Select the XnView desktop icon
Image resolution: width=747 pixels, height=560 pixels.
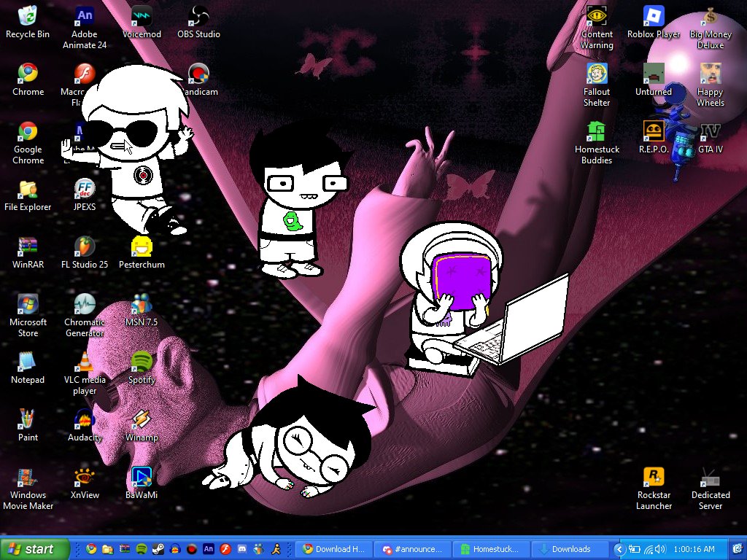(x=85, y=483)
